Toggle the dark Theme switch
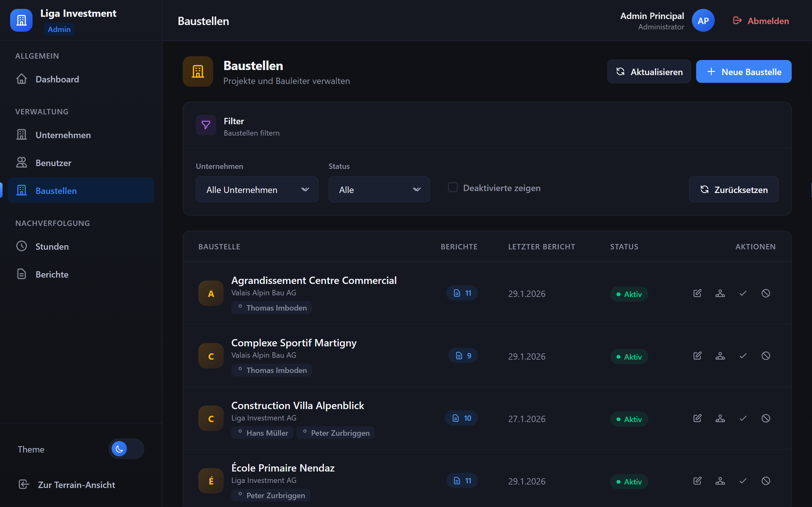The height and width of the screenshot is (507, 812). point(126,449)
